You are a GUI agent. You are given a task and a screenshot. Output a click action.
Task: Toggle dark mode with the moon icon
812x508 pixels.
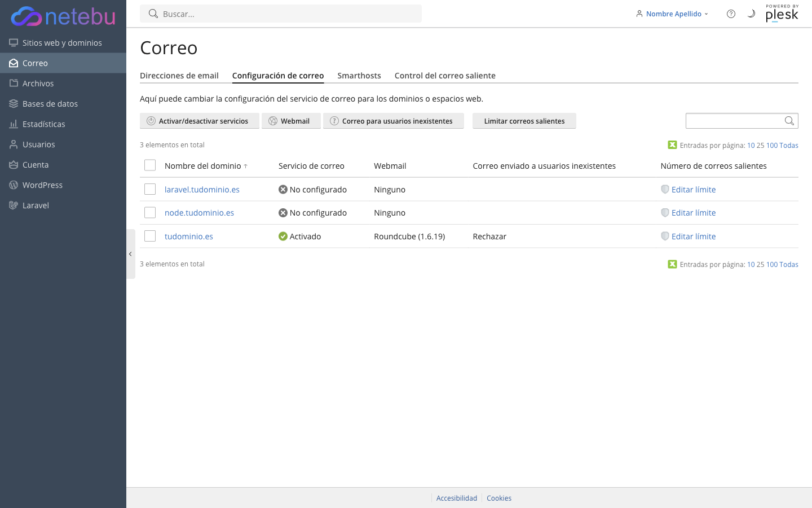point(751,14)
